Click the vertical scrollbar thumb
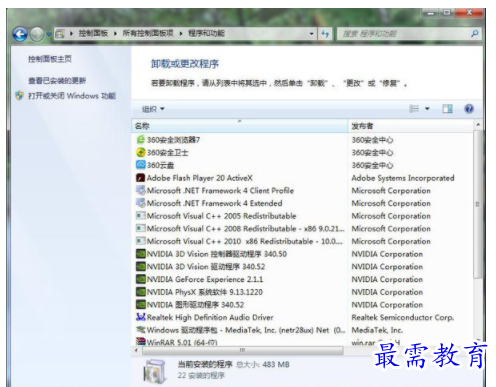Screen dimensions: 496x387 (478, 204)
